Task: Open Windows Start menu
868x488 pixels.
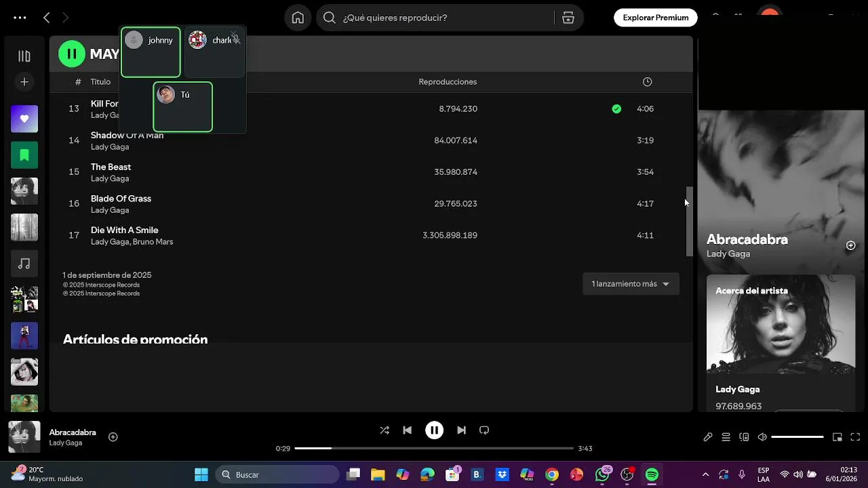Action: point(201,474)
